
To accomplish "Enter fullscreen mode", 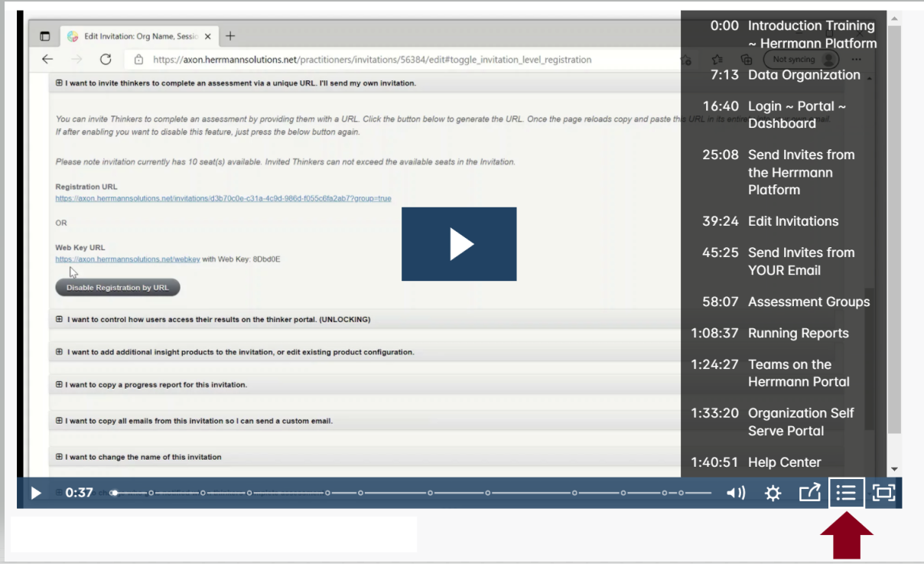I will tap(883, 493).
